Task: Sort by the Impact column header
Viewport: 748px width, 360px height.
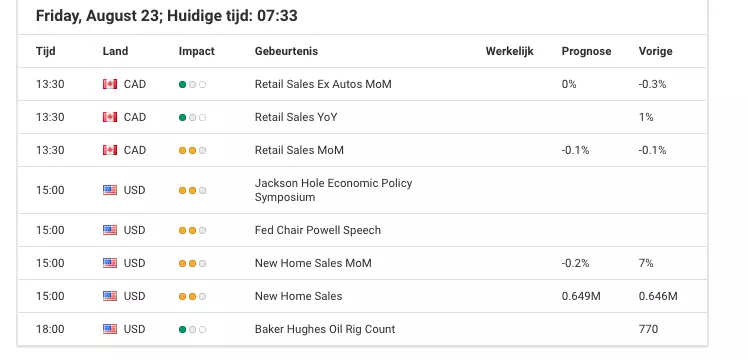Action: [x=197, y=51]
